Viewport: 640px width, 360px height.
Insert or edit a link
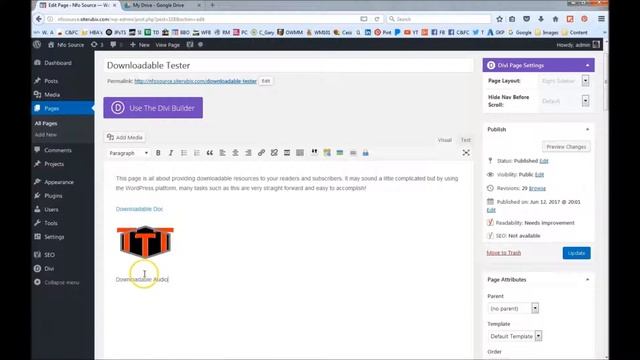tap(261, 153)
